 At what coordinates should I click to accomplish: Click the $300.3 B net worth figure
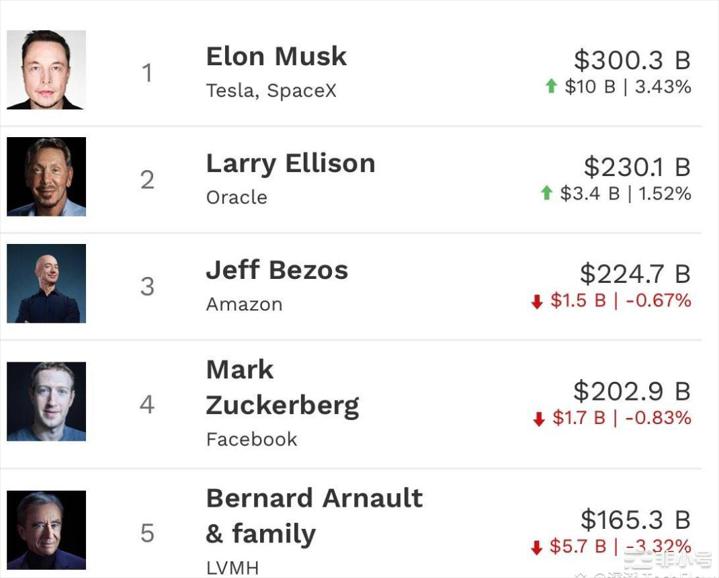(632, 61)
